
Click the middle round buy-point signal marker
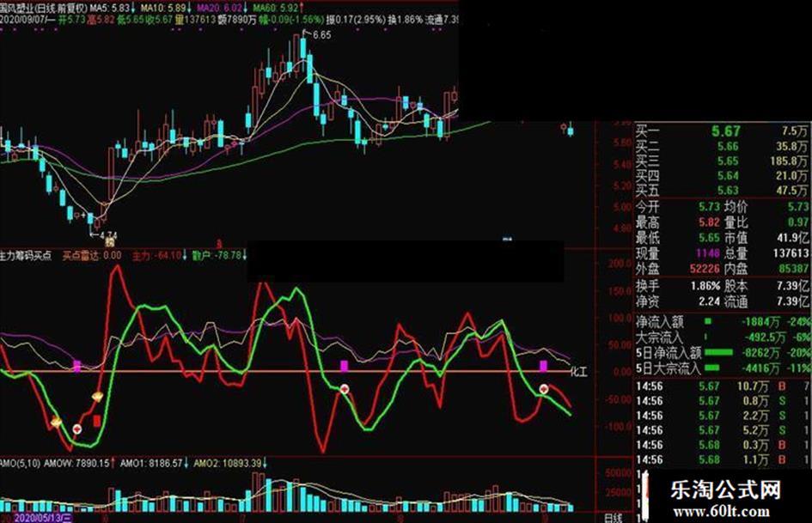pyautogui.click(x=345, y=389)
